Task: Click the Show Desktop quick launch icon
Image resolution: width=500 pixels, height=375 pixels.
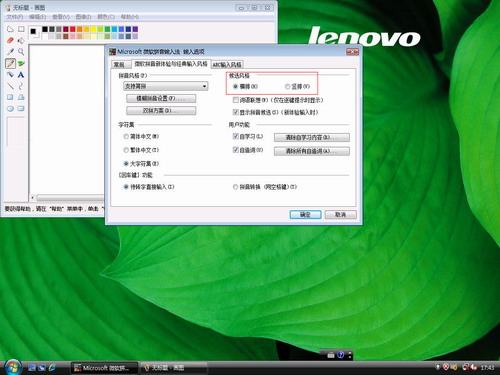Action: pos(32,368)
